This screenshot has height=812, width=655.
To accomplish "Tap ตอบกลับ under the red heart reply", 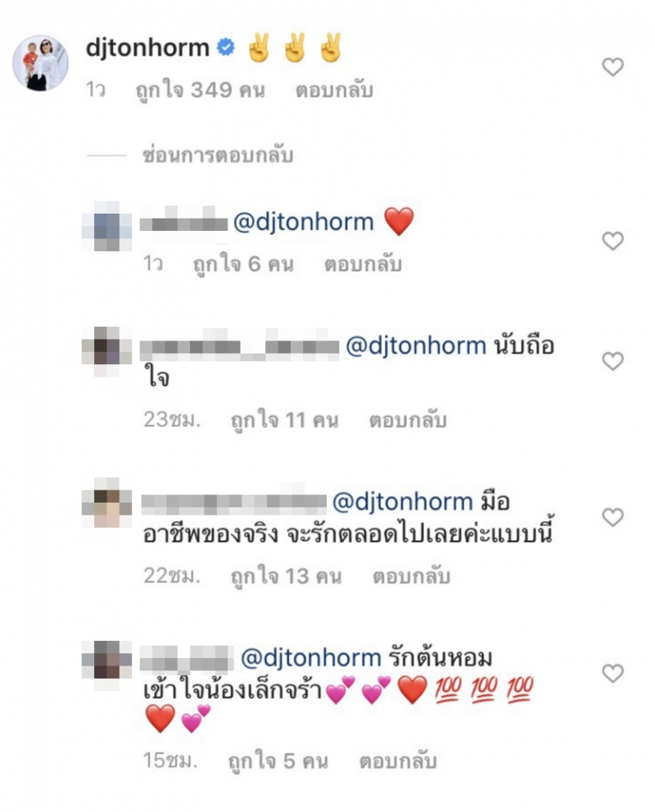I will point(363,264).
